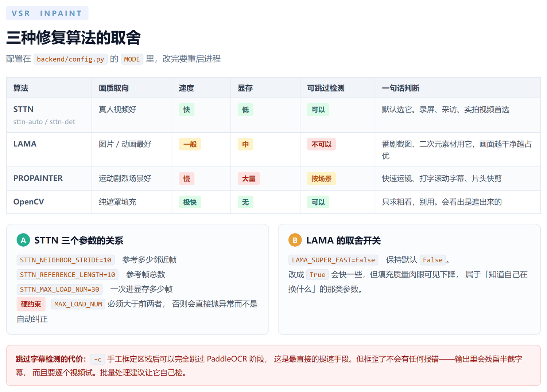Click the 慢 speed badge in PROPAINTER row
The image size is (547, 392).
pyautogui.click(x=187, y=179)
